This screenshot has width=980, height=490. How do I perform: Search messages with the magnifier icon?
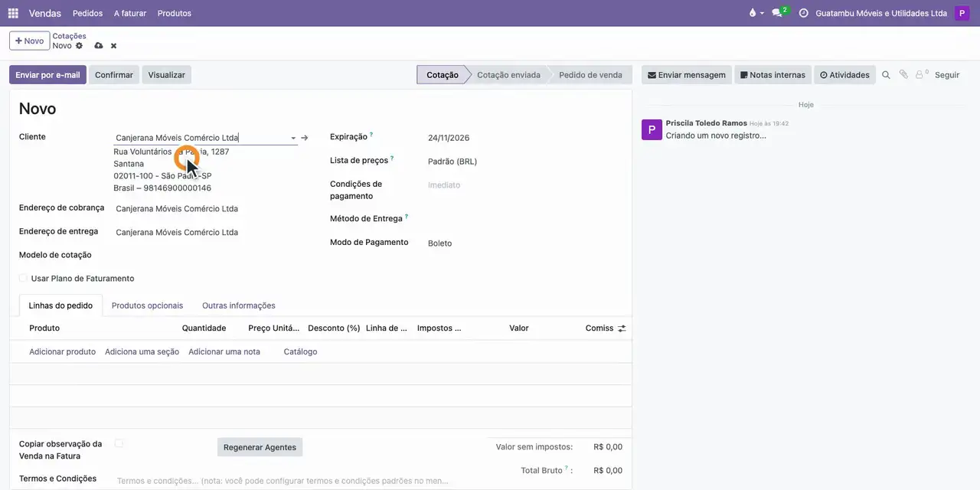(x=886, y=75)
